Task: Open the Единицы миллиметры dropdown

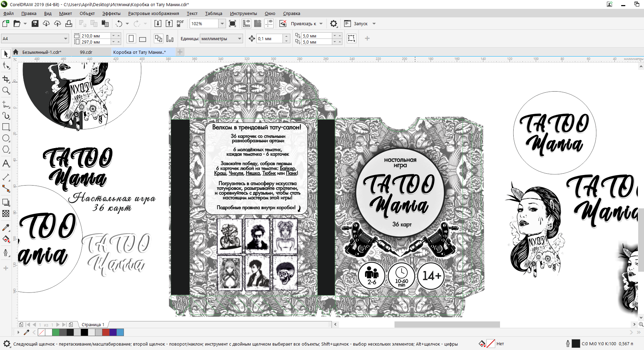Action: point(240,38)
